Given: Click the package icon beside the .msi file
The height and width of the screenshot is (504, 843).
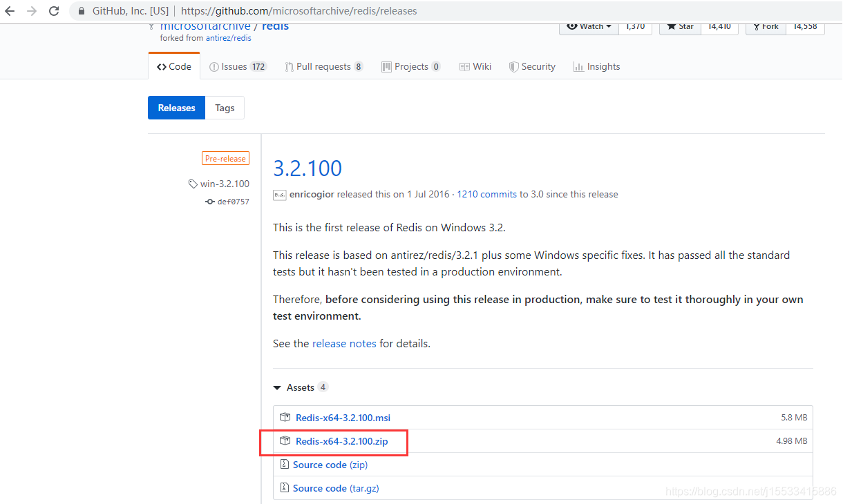Looking at the screenshot, I should tap(285, 417).
